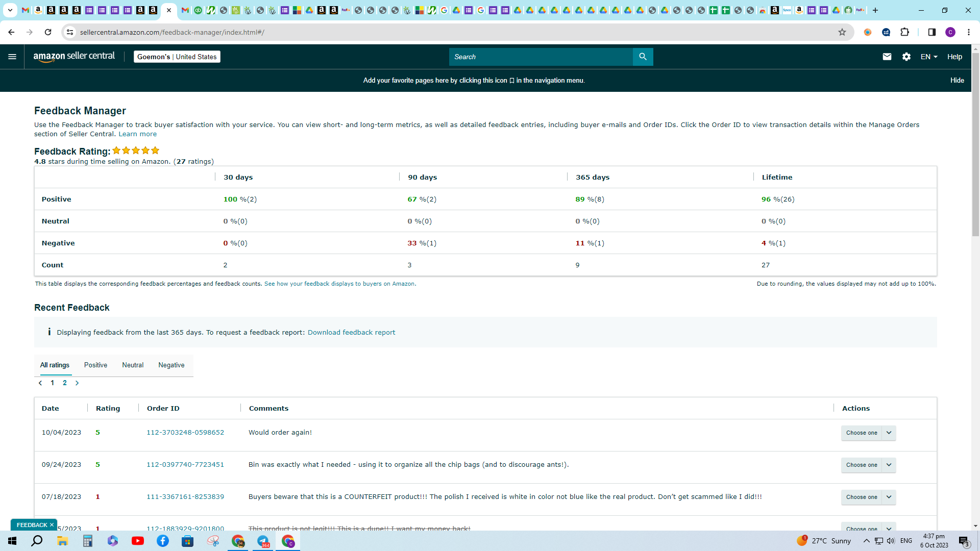The image size is (980, 551).
Task: Click the Rating column header
Action: tap(108, 409)
